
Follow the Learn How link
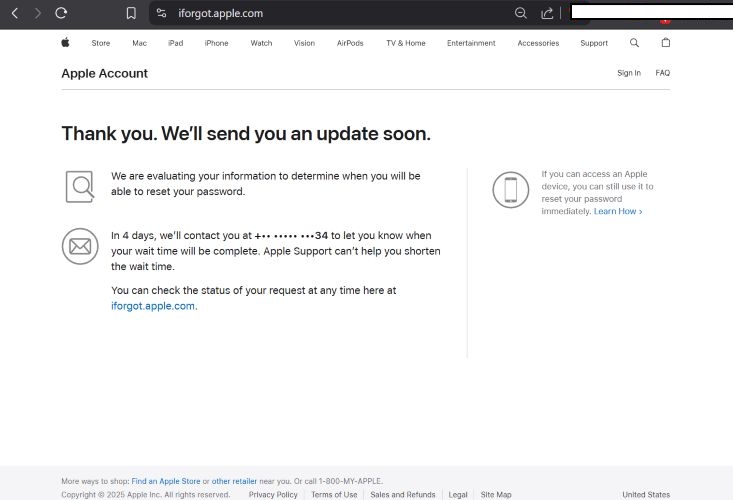pos(618,212)
